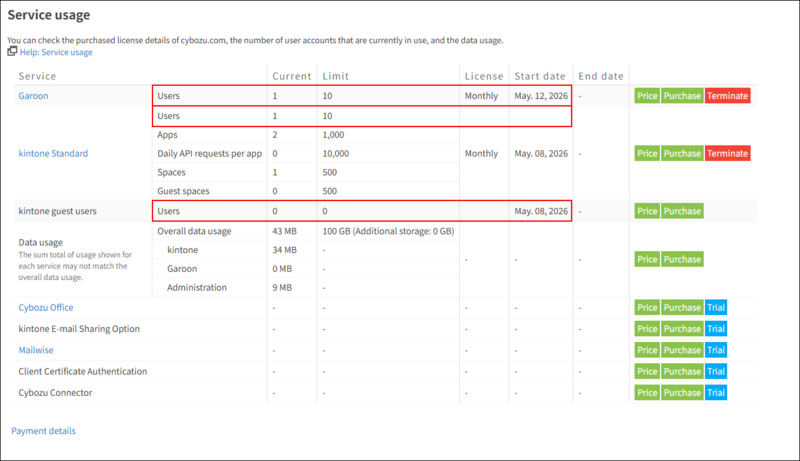
Task: Start the Trial for Mailwise
Action: (716, 350)
